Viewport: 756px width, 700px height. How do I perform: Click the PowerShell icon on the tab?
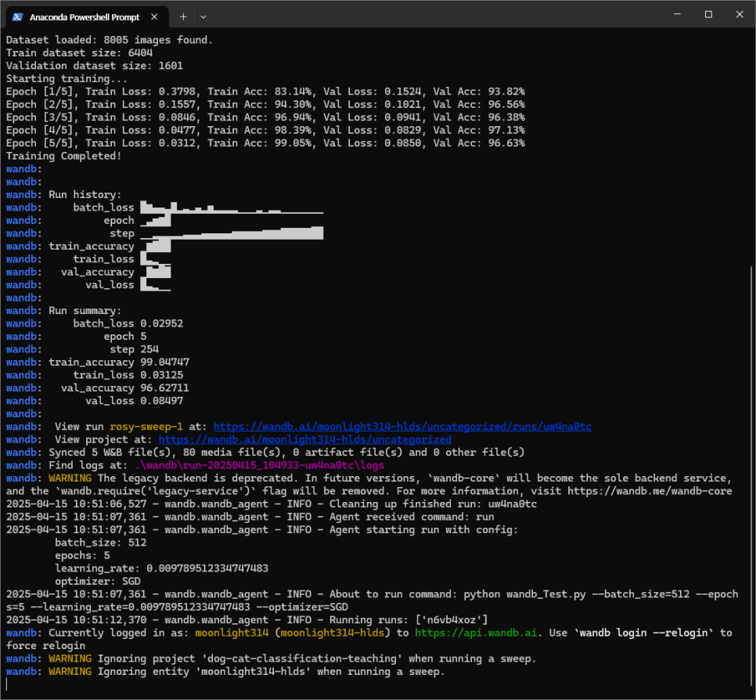(18, 17)
